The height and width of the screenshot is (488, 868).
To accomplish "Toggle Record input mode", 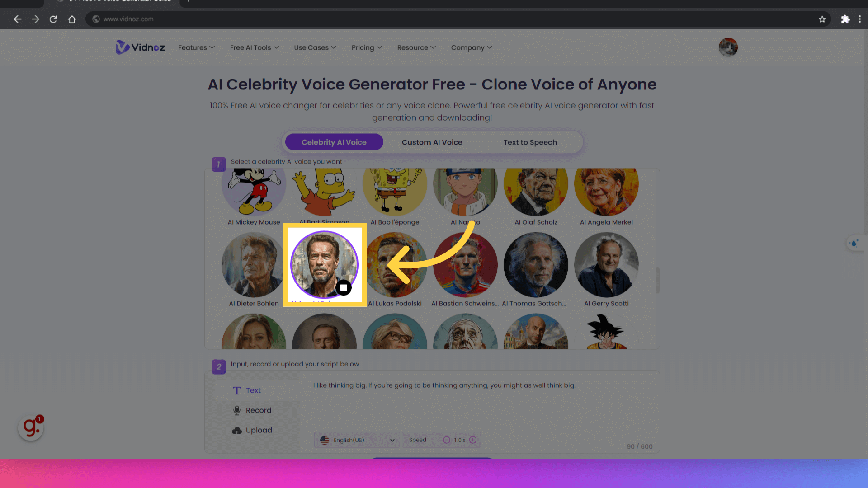I will tap(259, 410).
